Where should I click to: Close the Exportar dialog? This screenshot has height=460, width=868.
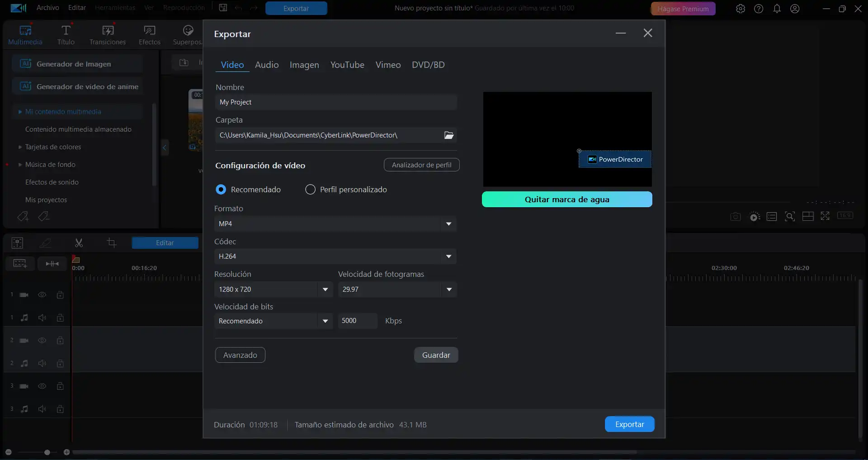648,33
